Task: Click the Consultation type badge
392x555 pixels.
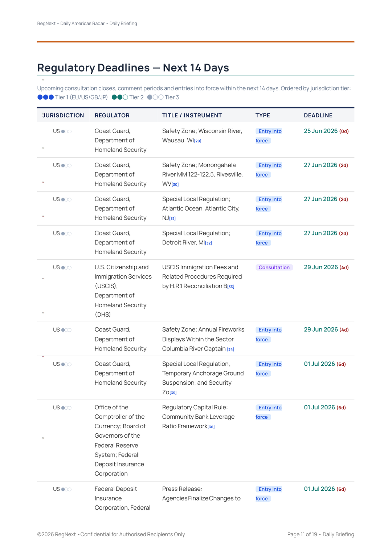Action: (x=274, y=267)
